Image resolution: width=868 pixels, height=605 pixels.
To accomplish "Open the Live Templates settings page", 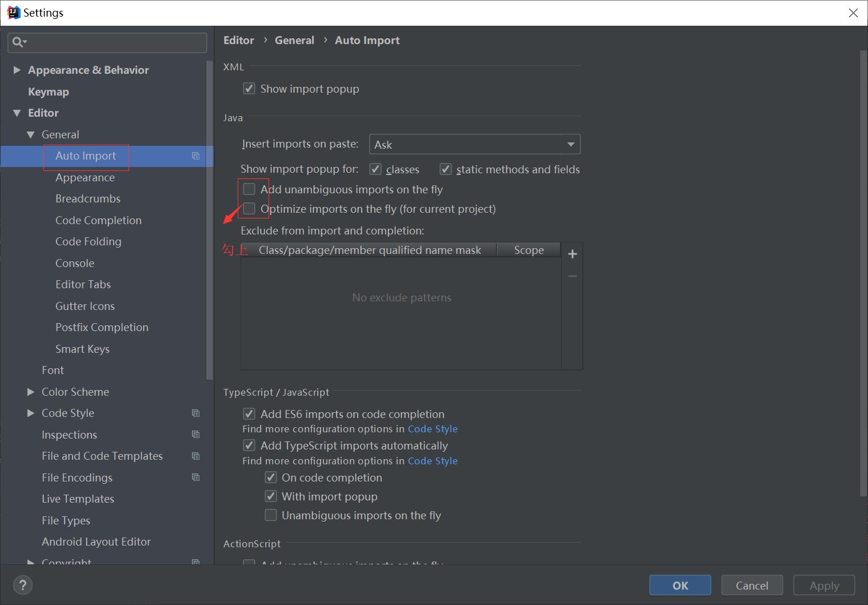I will click(78, 499).
